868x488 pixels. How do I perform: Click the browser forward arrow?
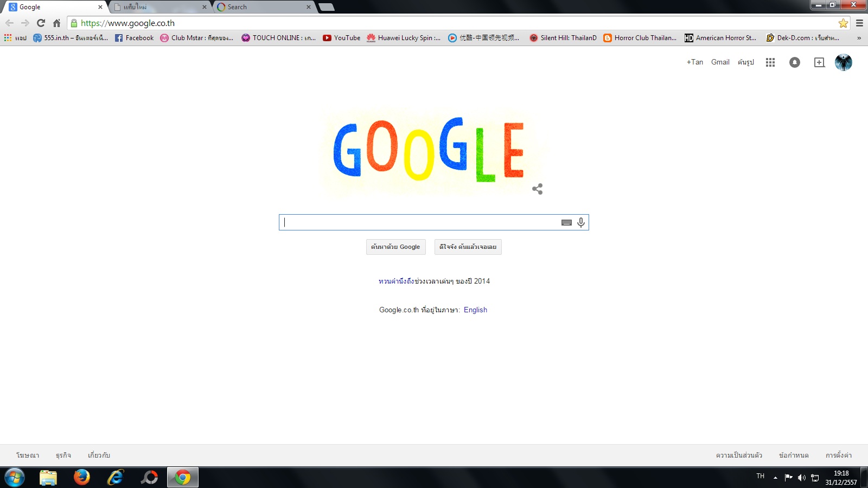pos(25,23)
